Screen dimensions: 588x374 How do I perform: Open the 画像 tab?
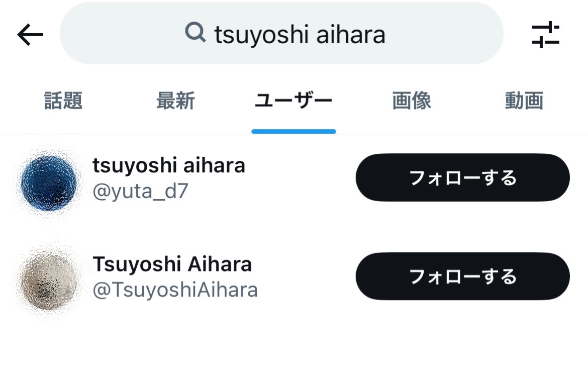pyautogui.click(x=412, y=101)
